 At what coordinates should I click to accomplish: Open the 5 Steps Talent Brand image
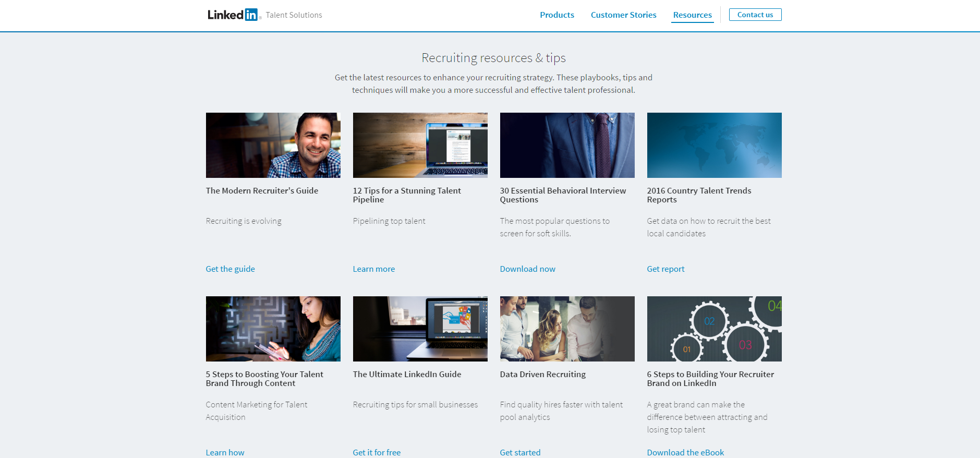[x=273, y=329]
